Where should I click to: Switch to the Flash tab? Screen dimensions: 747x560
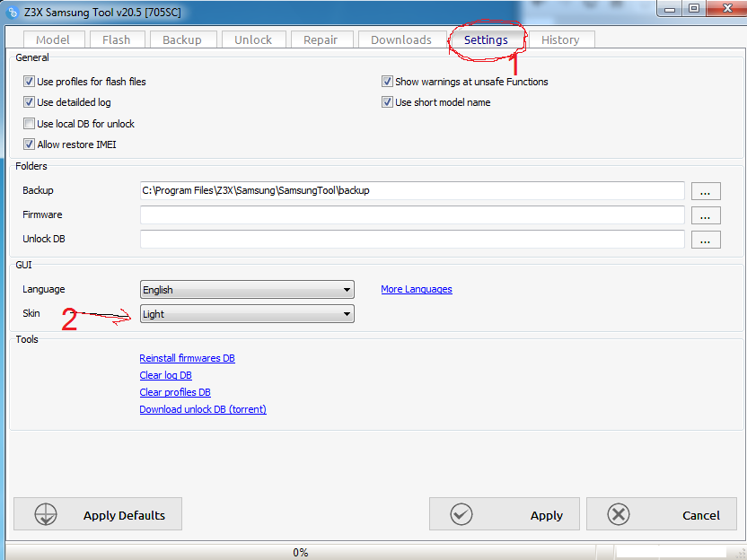116,40
